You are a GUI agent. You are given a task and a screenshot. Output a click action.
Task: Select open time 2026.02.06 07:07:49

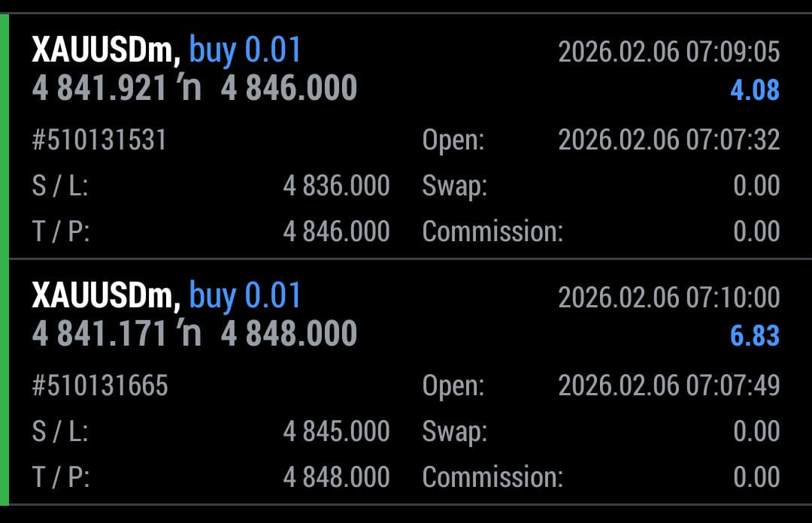tap(668, 386)
